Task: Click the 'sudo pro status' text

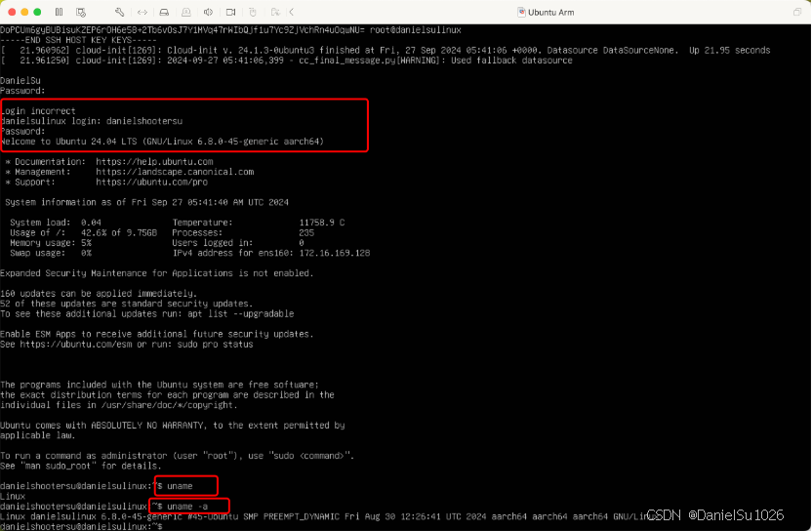Action: 215,345
